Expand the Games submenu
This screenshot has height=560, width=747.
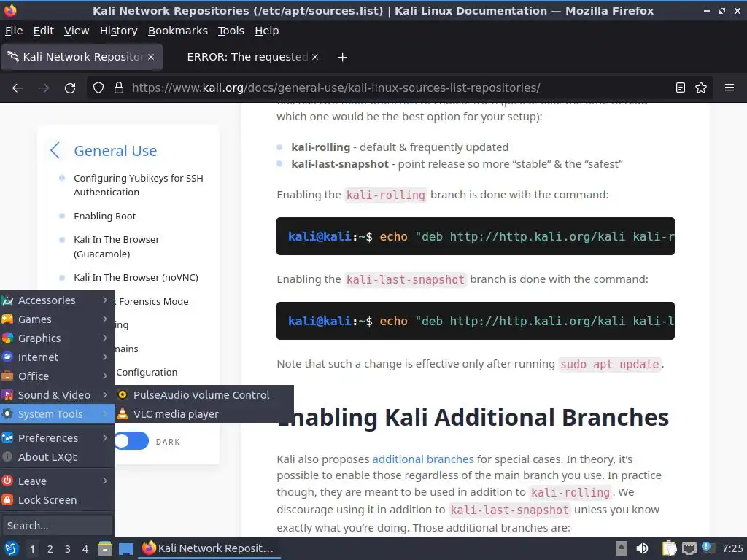pos(58,319)
